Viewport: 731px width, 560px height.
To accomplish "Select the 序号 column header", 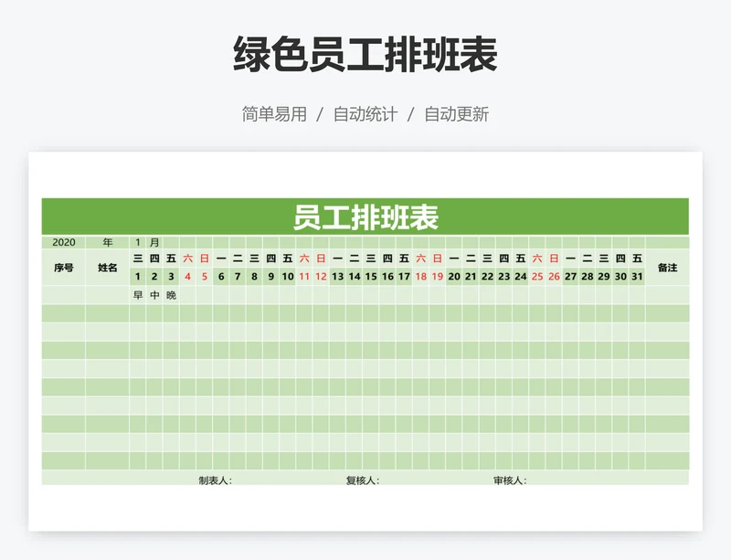I will click(x=63, y=268).
